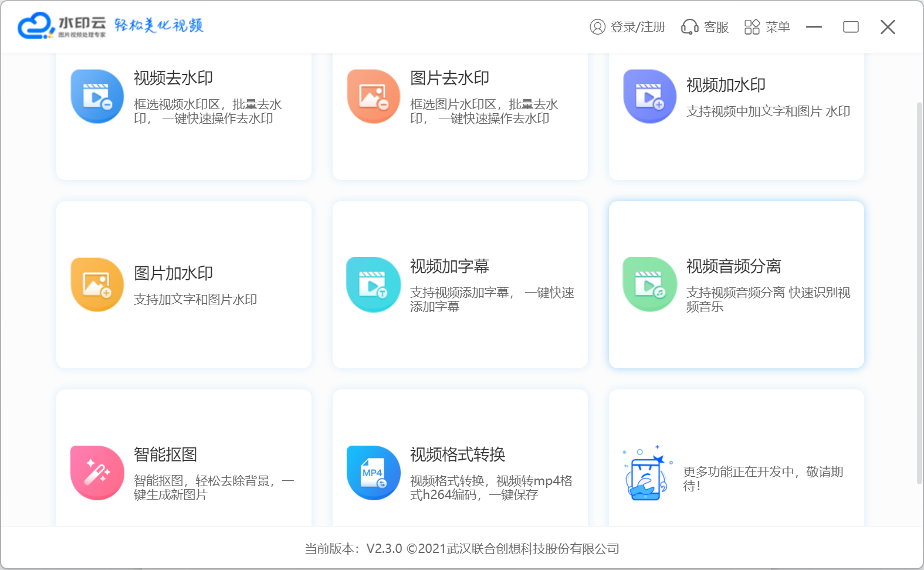Select the 视频去水印 title text
The image size is (924, 570).
point(173,78)
